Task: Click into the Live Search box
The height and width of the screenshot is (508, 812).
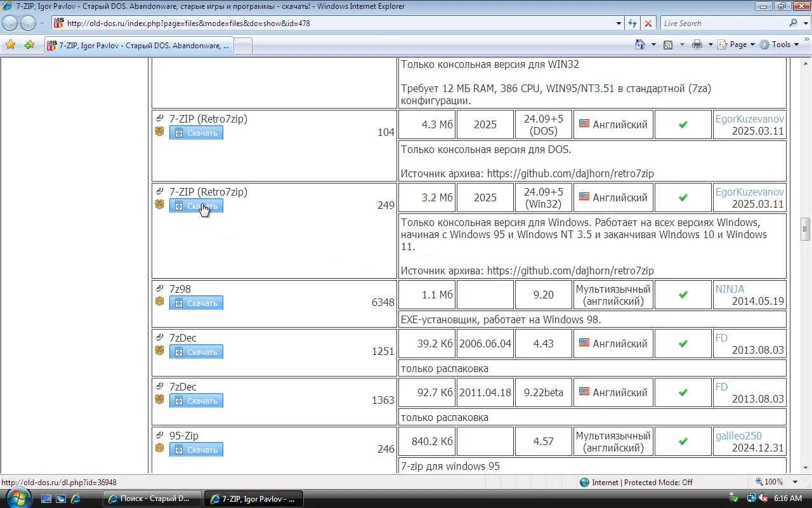Action: click(723, 23)
